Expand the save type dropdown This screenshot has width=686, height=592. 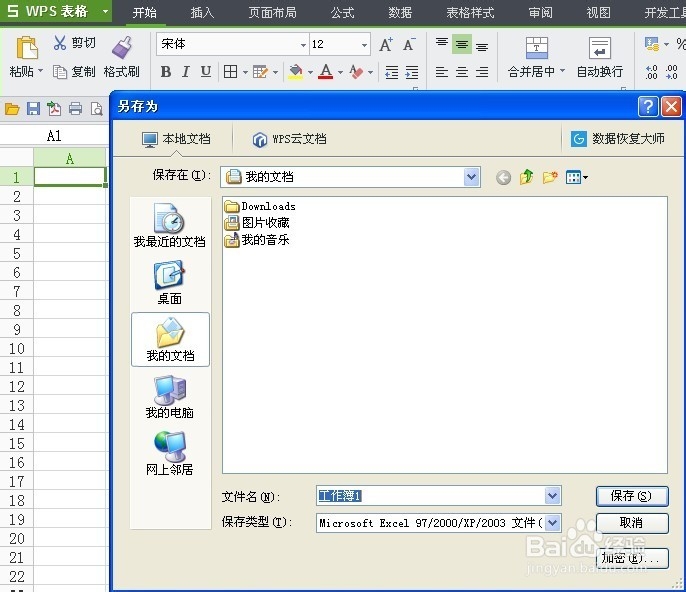coord(553,522)
